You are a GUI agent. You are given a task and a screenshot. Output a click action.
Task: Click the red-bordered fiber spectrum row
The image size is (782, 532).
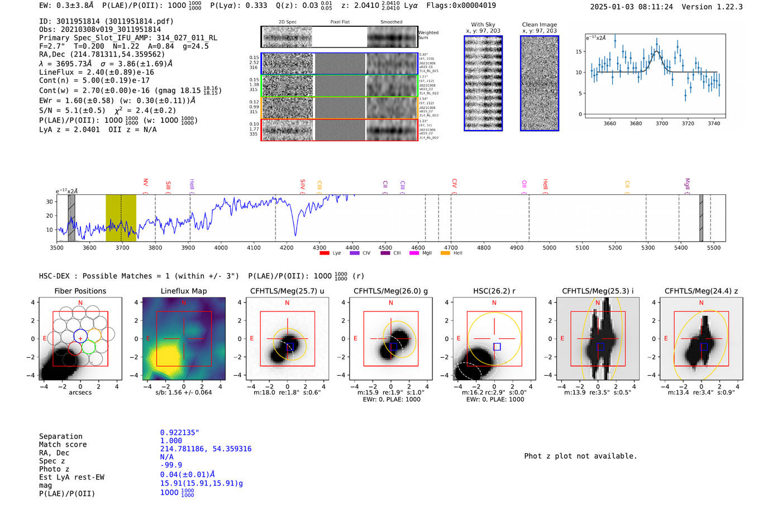click(340, 130)
